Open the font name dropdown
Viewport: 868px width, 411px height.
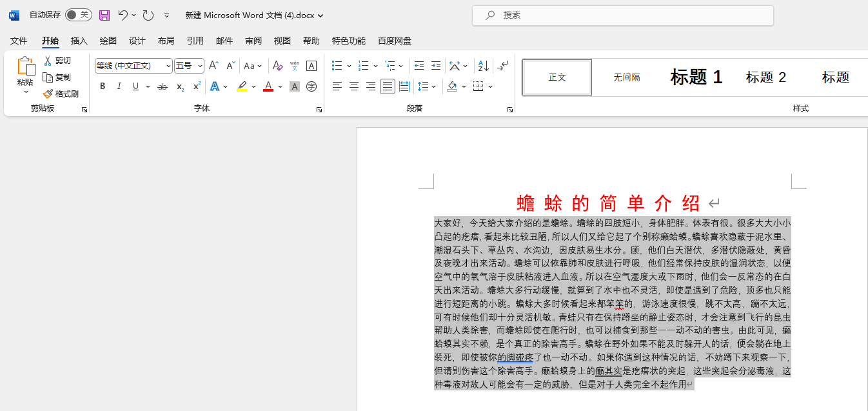pos(167,65)
